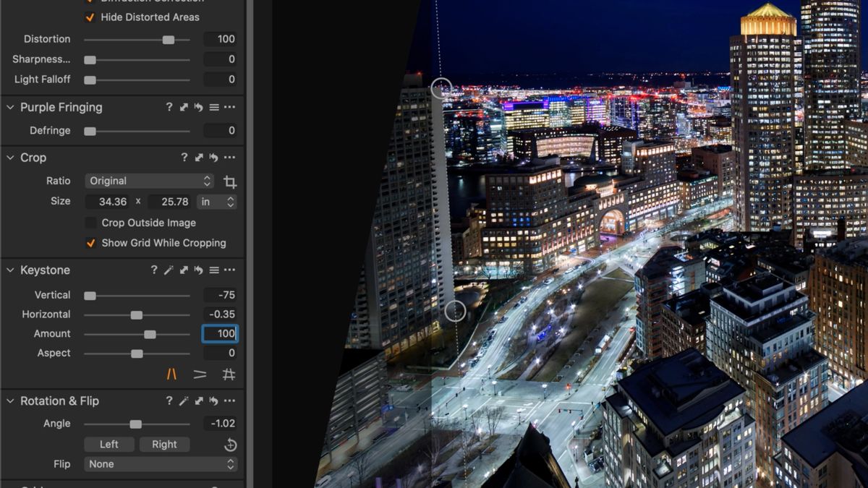Open the Crop tool from the Crop panel
868x488 pixels.
(230, 181)
